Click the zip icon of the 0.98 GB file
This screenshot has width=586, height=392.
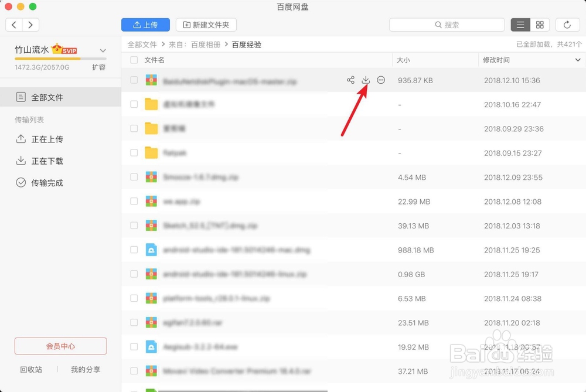tap(151, 274)
